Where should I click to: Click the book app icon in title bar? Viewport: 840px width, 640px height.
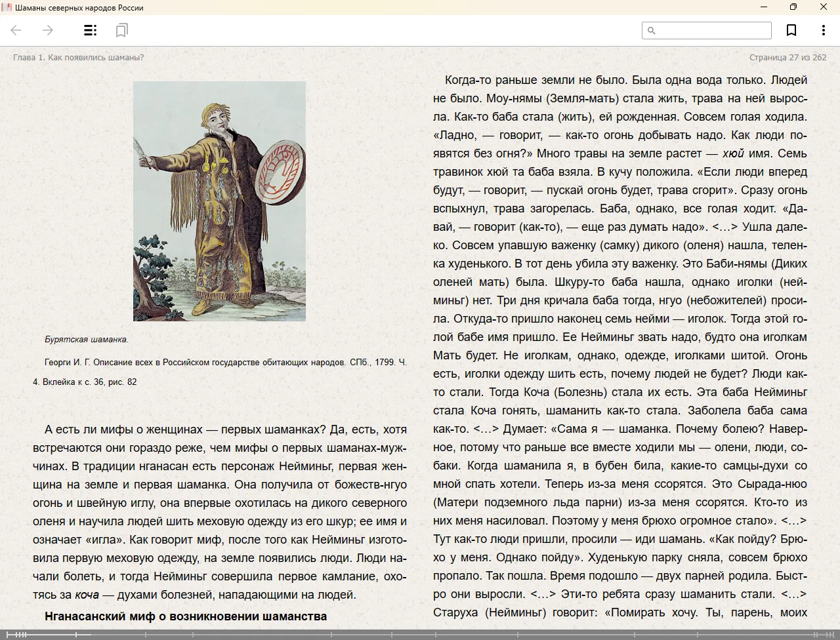[x=7, y=7]
